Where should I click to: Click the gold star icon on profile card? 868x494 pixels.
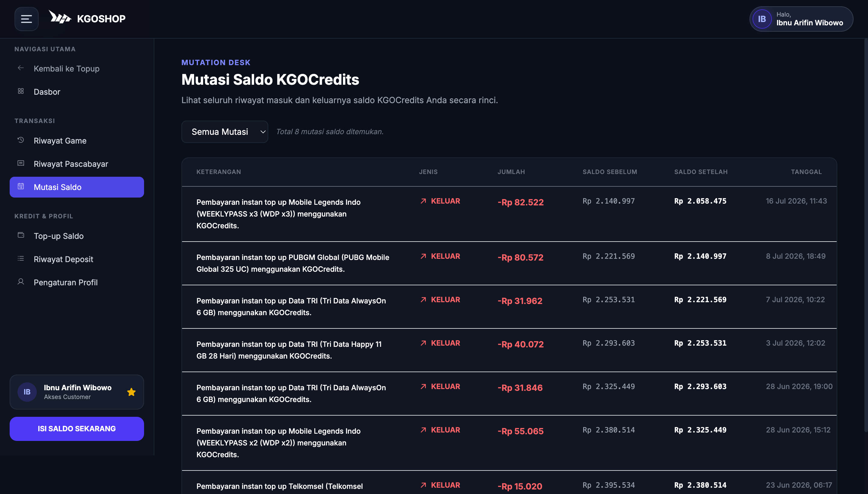click(131, 392)
